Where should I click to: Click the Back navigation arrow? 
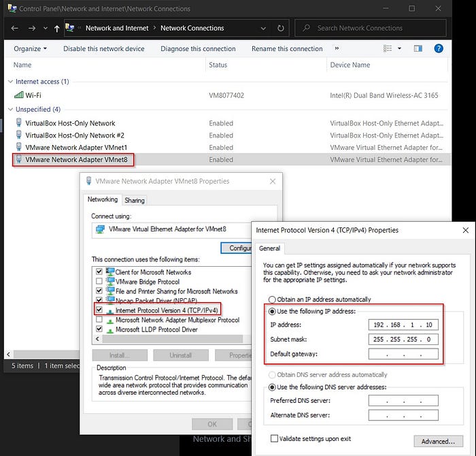click(x=14, y=29)
